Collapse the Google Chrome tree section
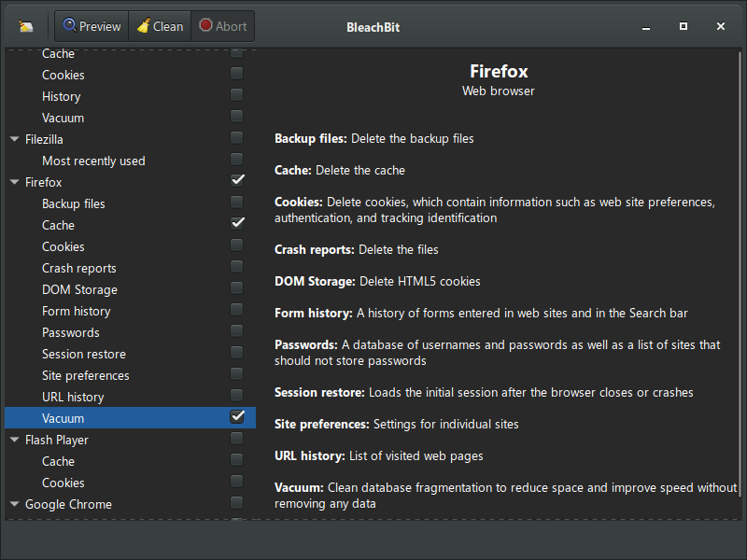747x560 pixels. (x=15, y=505)
